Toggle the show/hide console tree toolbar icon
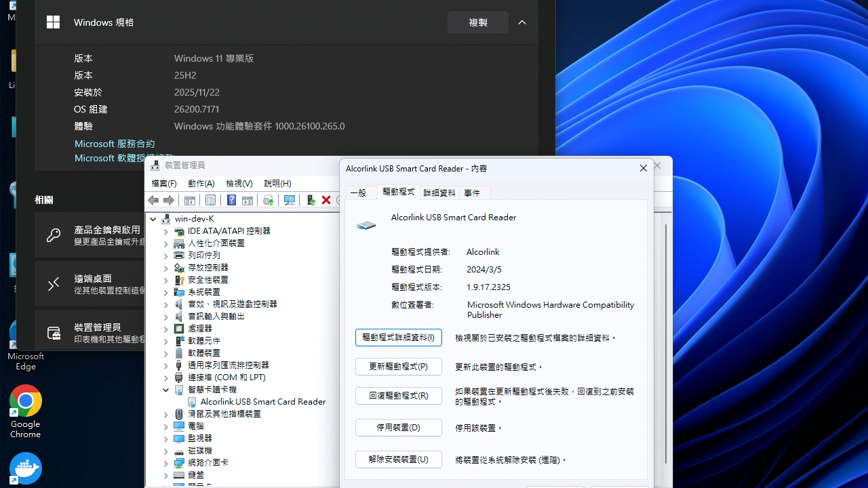Image resolution: width=868 pixels, height=488 pixels. coord(190,200)
